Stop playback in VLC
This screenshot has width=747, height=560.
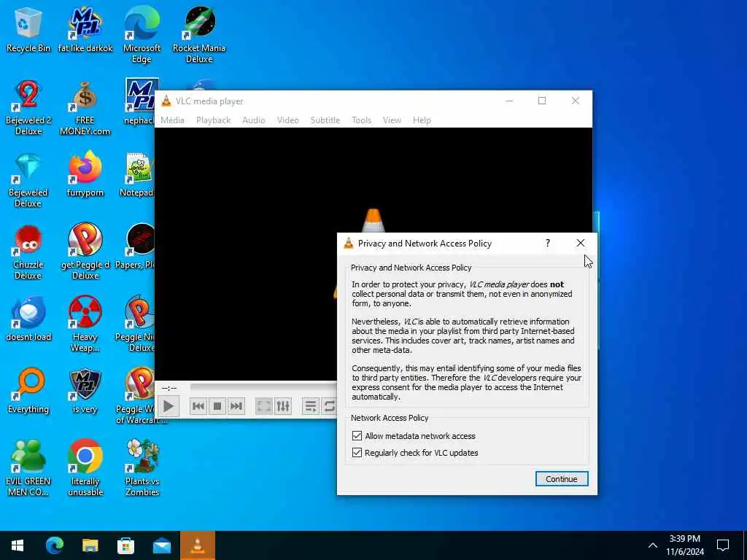217,406
